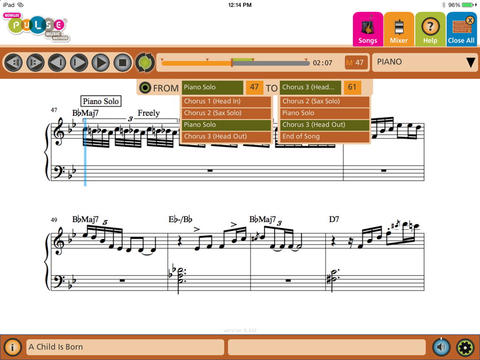Click the TO measure number 61
This screenshot has width=480, height=360.
point(352,87)
